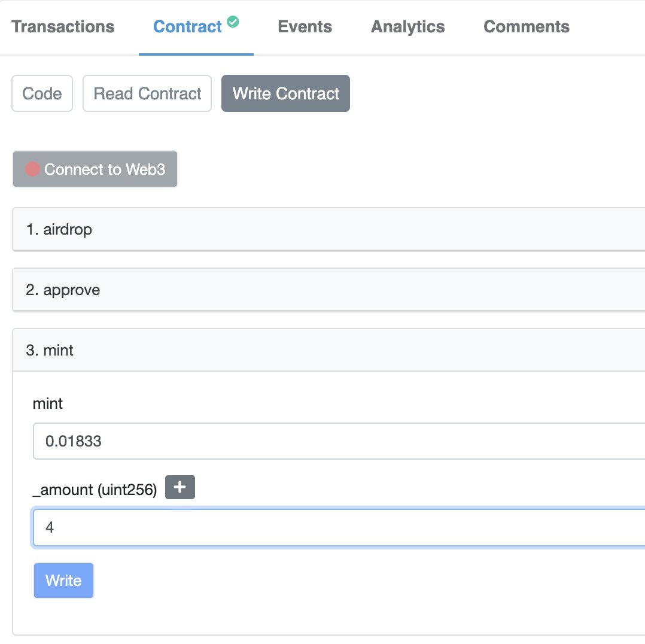Select the Contract tab
645x644 pixels.
(x=188, y=27)
